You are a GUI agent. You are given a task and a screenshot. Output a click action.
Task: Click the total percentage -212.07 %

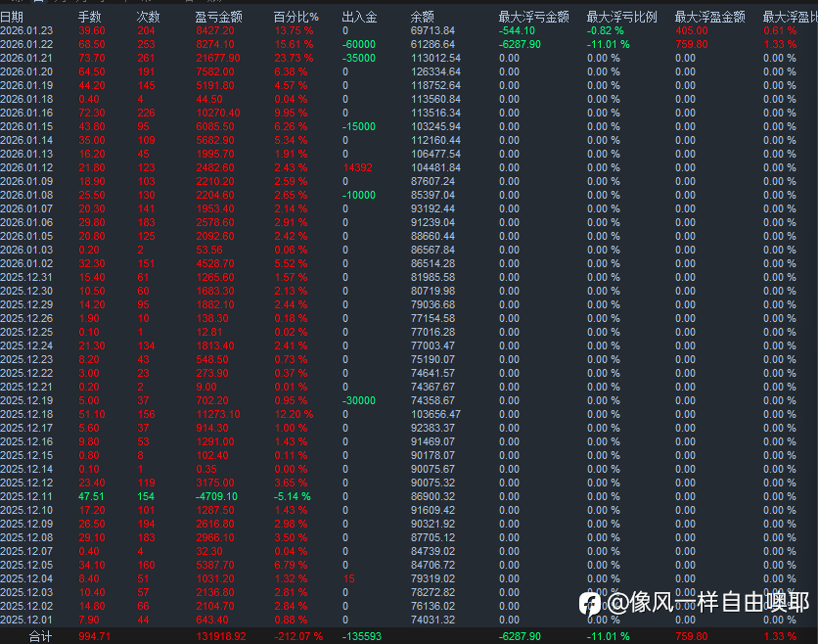coord(298,637)
